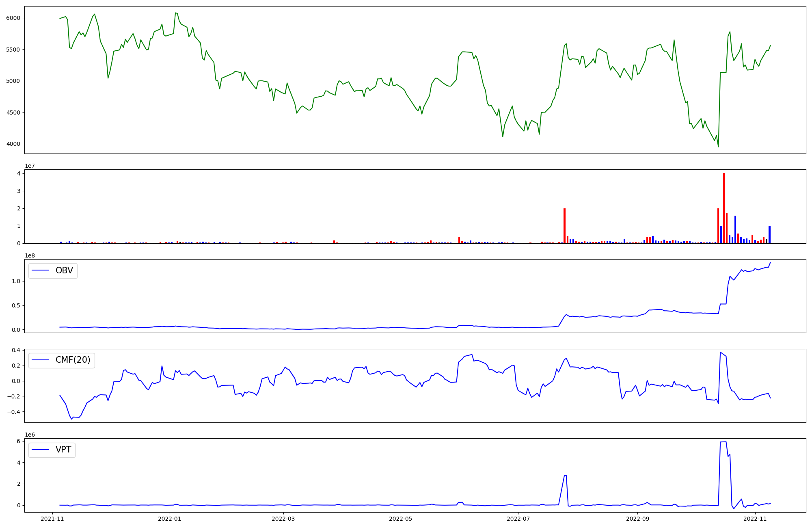812x528 pixels.
Task: Select the 2022-11 x-axis tick label
Action: pos(755,519)
